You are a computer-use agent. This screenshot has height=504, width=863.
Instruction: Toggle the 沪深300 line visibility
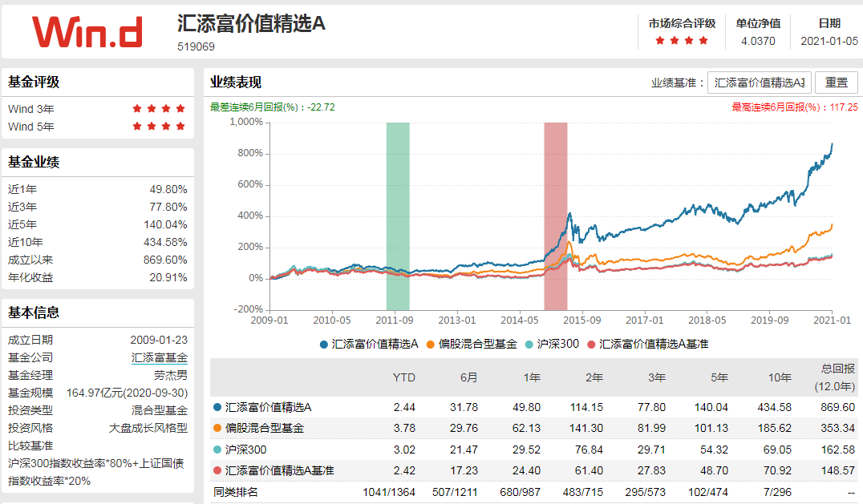click(x=529, y=343)
